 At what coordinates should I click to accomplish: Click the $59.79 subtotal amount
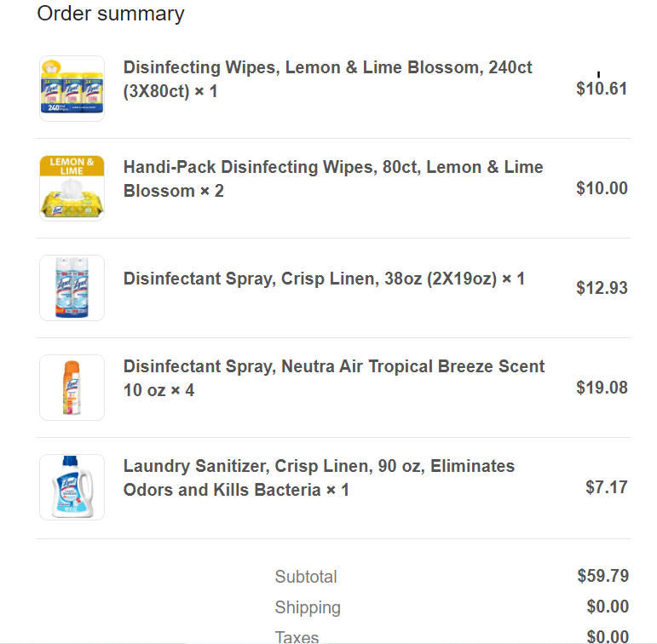(x=603, y=576)
